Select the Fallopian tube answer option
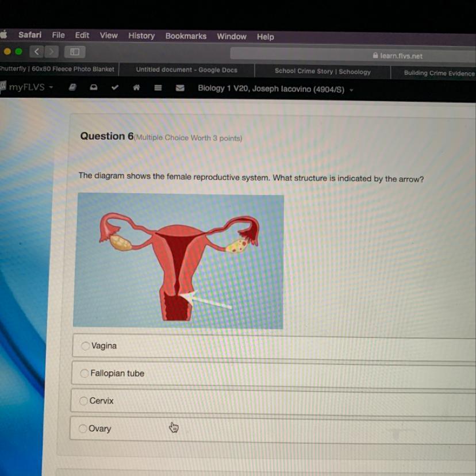 [274, 374]
